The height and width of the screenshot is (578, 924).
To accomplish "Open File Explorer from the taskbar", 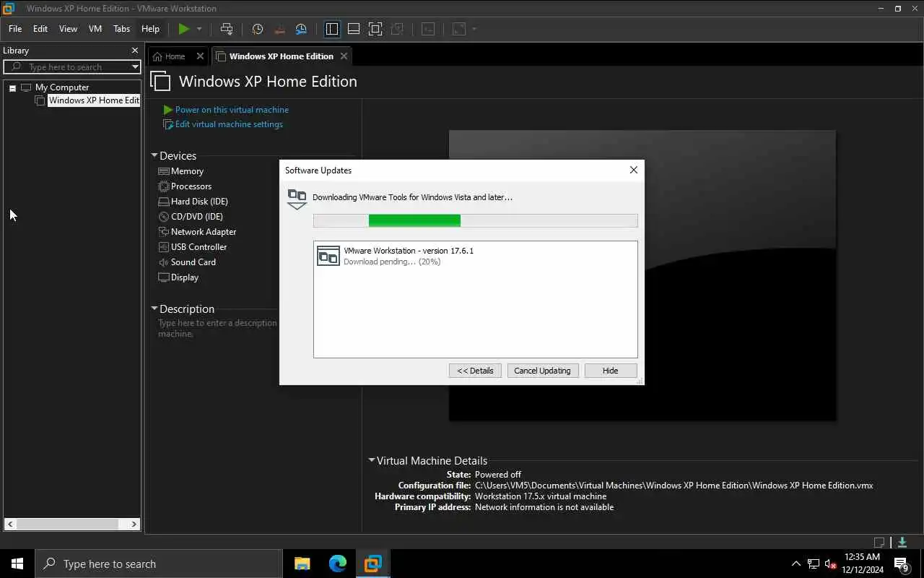I will [x=302, y=564].
